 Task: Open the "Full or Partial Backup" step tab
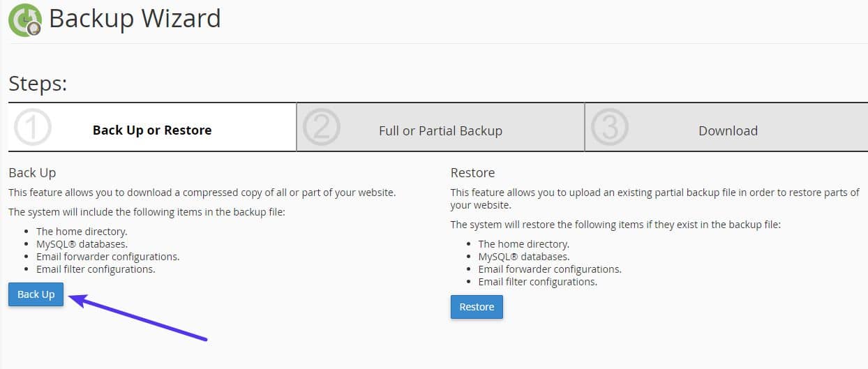pos(440,131)
